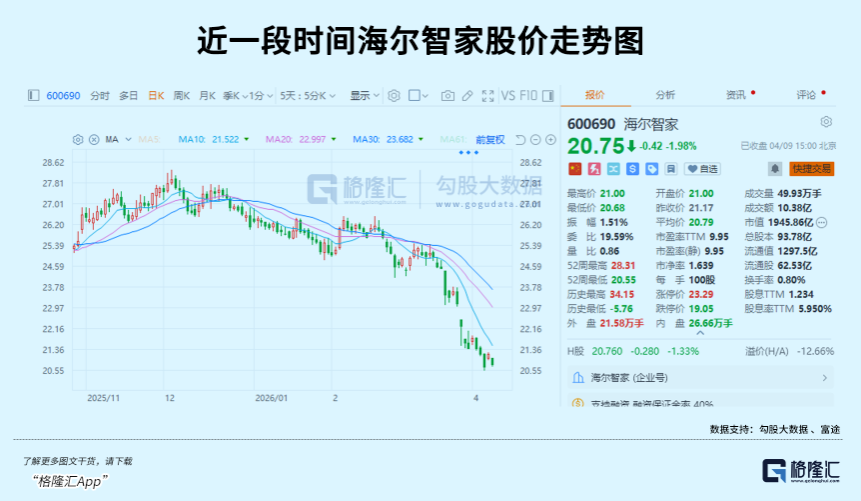Toggle right panel layout icon
Viewport: 861px width, 501px height.
tap(548, 96)
